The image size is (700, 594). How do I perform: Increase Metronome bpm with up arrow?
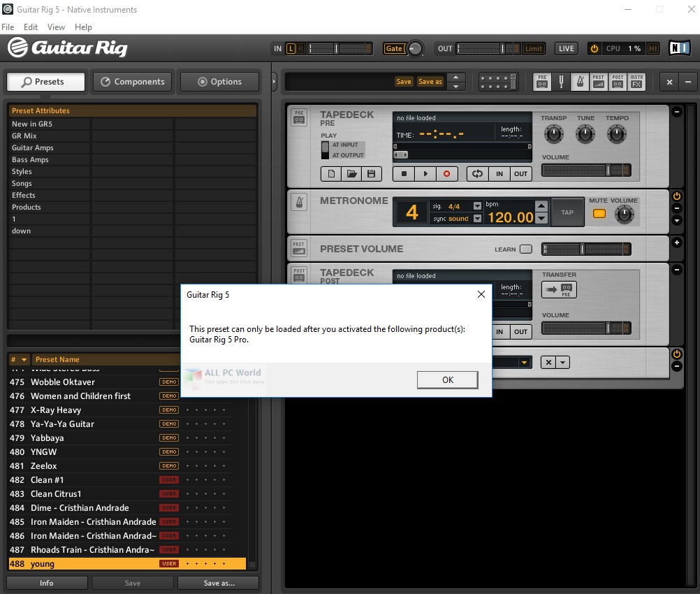click(x=541, y=205)
